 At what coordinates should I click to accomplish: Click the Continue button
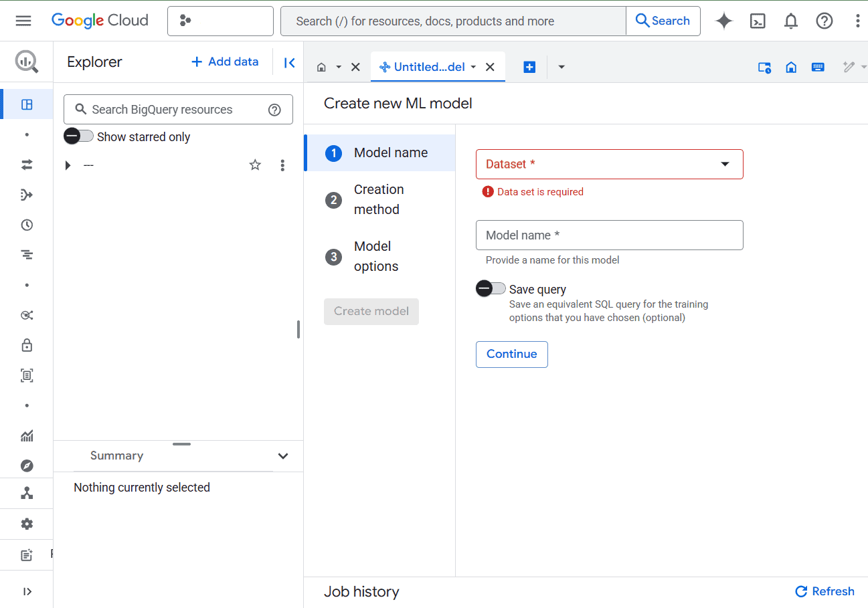(x=512, y=354)
